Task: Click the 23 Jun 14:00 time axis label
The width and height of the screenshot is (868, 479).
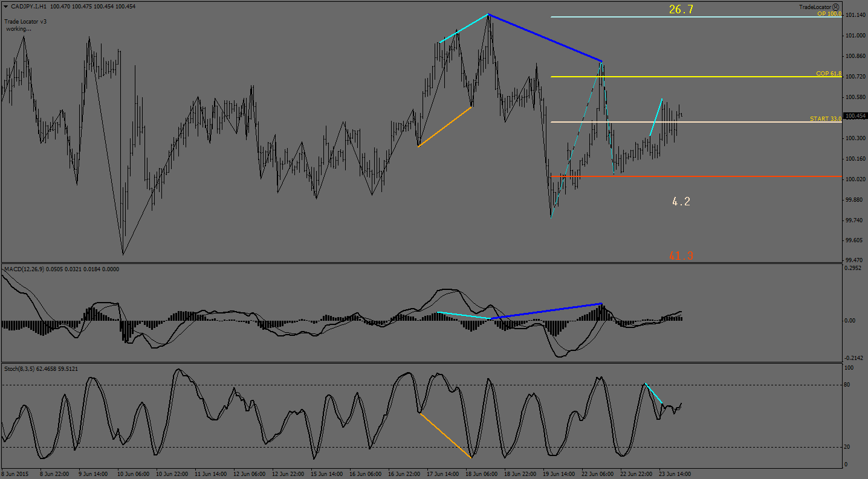Action: [674, 474]
